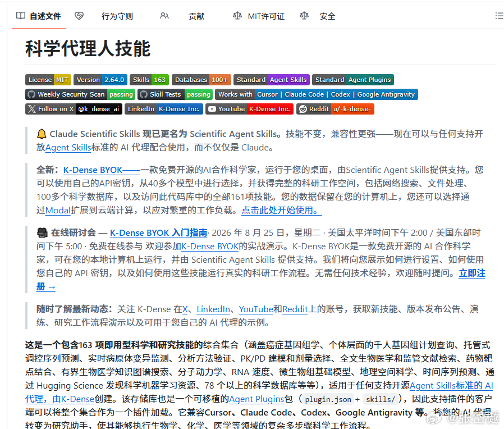This screenshot has width=504, height=429.
Task: Click the bold 在线研讨会 label
Action: tap(74, 232)
